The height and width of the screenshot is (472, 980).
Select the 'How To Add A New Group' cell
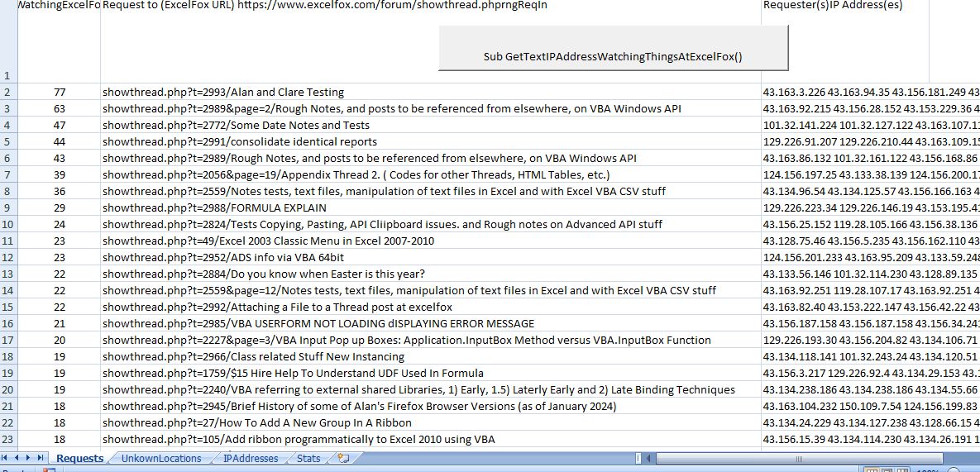point(431,422)
